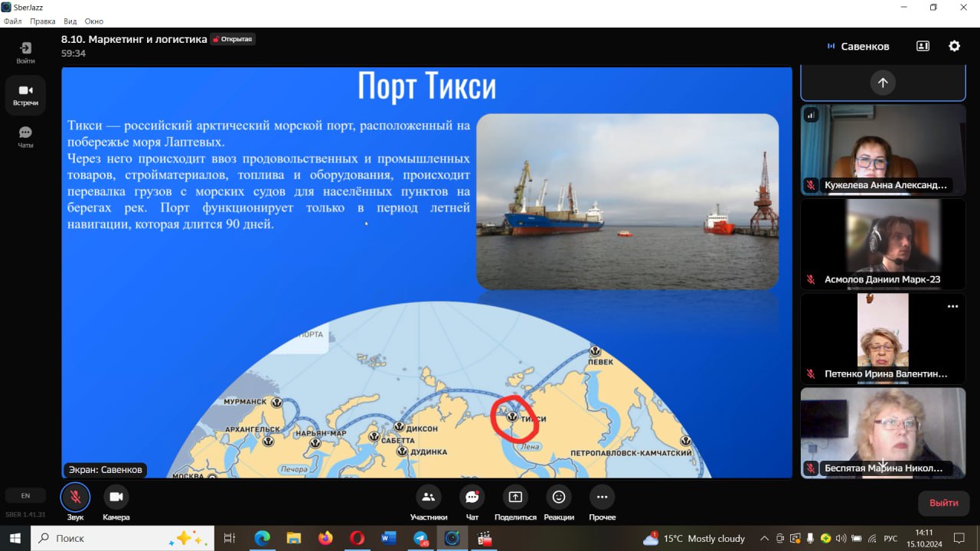Launch Firefox from taskbar

[325, 538]
